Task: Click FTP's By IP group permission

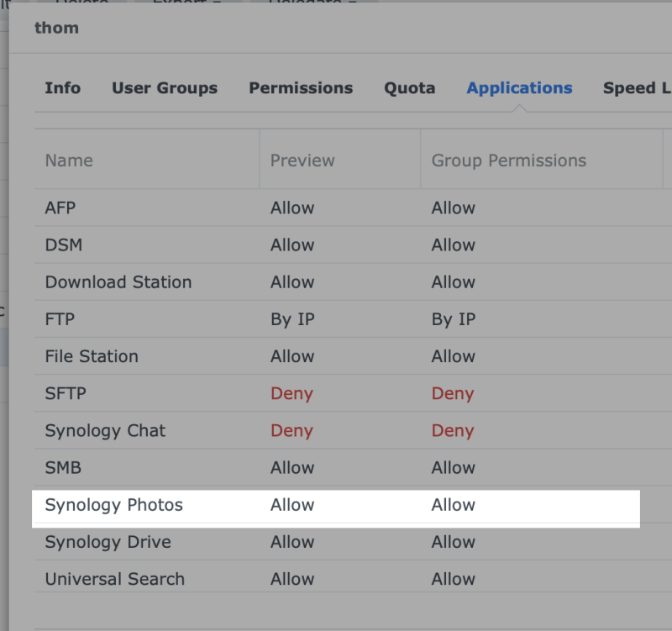Action: click(x=454, y=320)
